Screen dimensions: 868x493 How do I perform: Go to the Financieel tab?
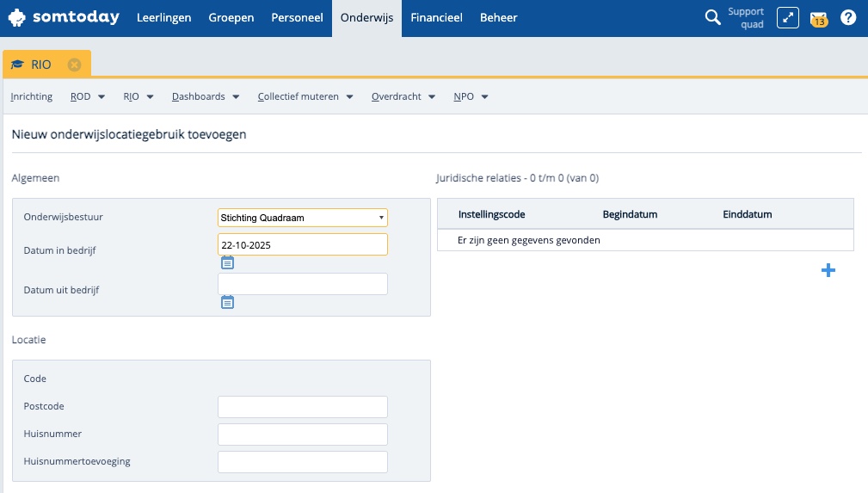(436, 17)
